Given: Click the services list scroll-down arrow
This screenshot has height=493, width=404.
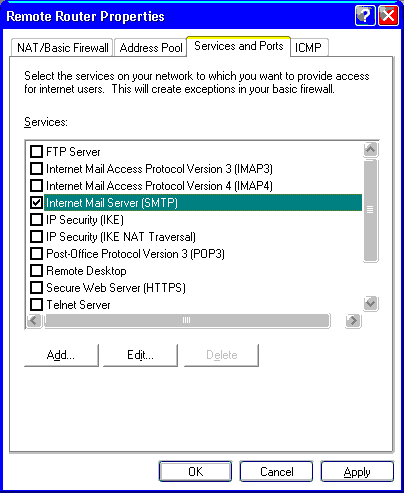Looking at the screenshot, I should click(370, 303).
